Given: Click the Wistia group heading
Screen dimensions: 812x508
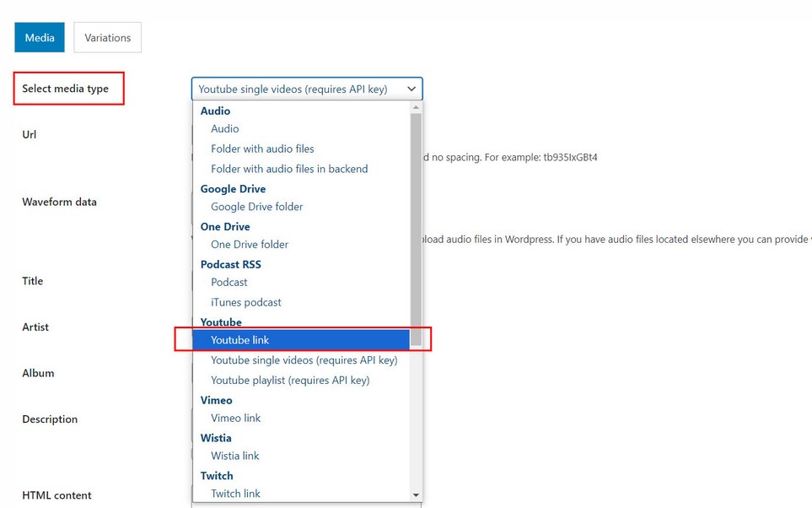Looking at the screenshot, I should tap(215, 439).
